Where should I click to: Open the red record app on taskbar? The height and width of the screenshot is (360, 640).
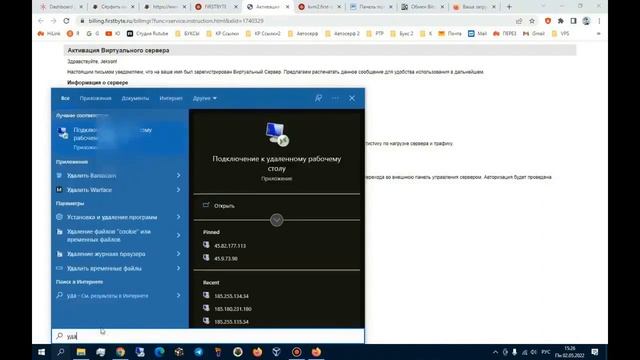(x=297, y=352)
